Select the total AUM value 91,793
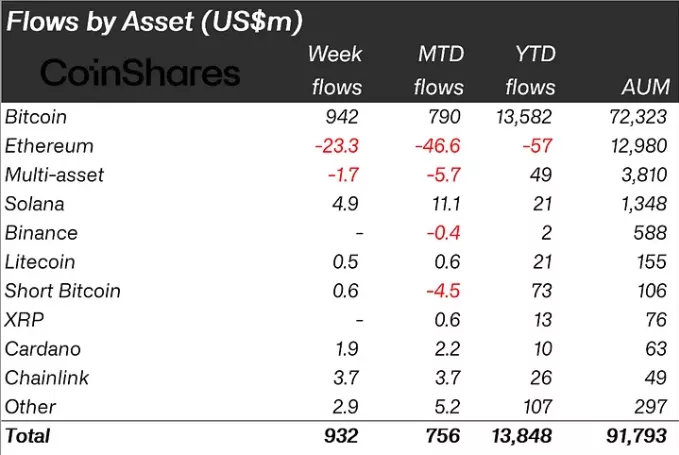679x455 pixels. click(636, 436)
